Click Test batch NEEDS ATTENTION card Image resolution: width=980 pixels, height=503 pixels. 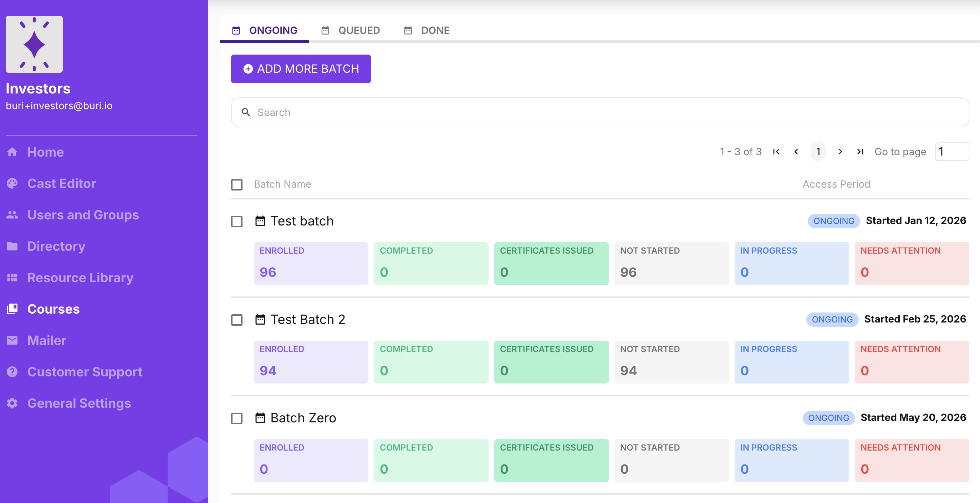tap(912, 264)
